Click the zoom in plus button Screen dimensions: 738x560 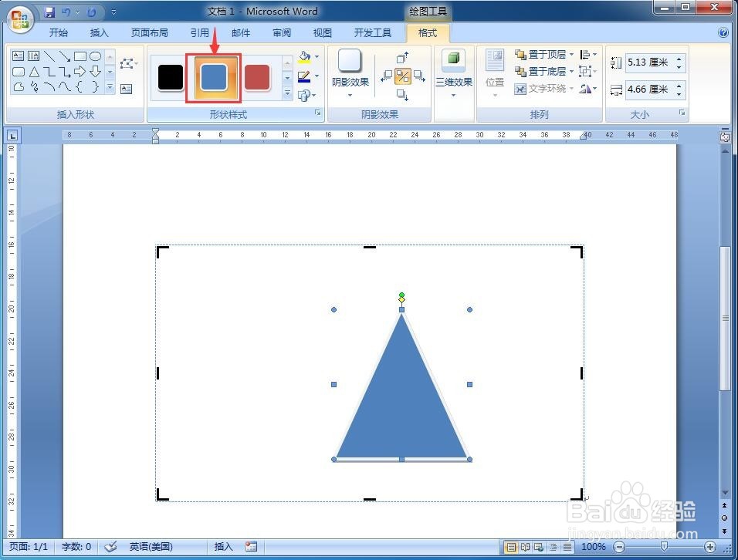(x=710, y=547)
